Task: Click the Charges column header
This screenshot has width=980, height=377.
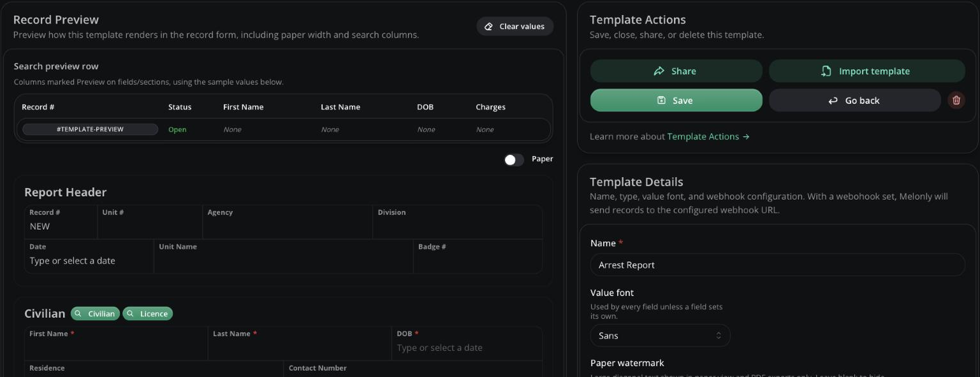Action: [x=490, y=107]
